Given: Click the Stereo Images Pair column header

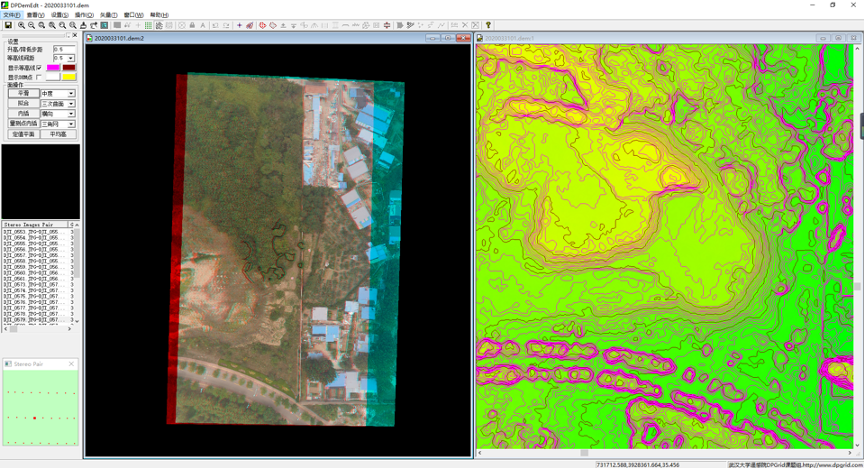Looking at the screenshot, I should coord(35,225).
